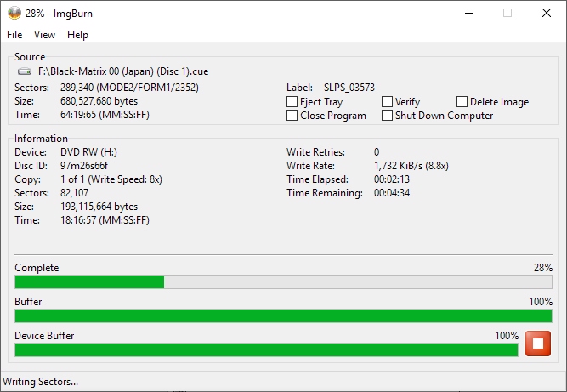Click copy value '1 of 1 (Write Speed: 8x)'

coord(111,179)
